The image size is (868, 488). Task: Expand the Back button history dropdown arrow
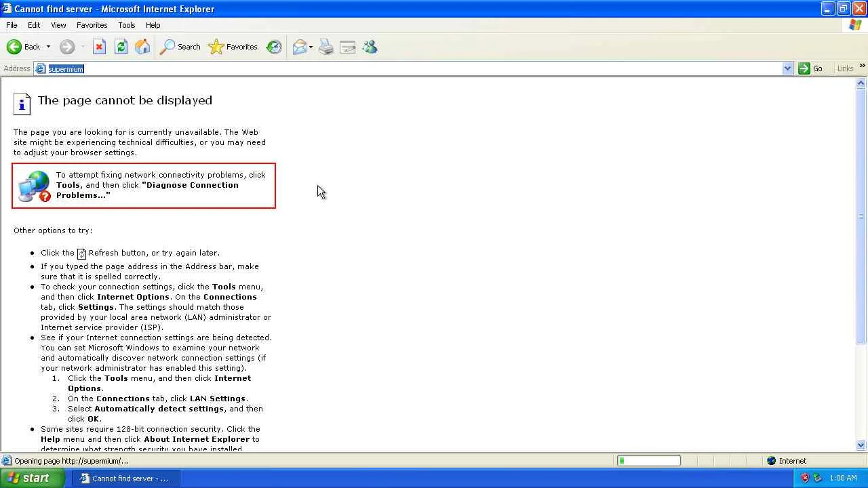(x=48, y=47)
